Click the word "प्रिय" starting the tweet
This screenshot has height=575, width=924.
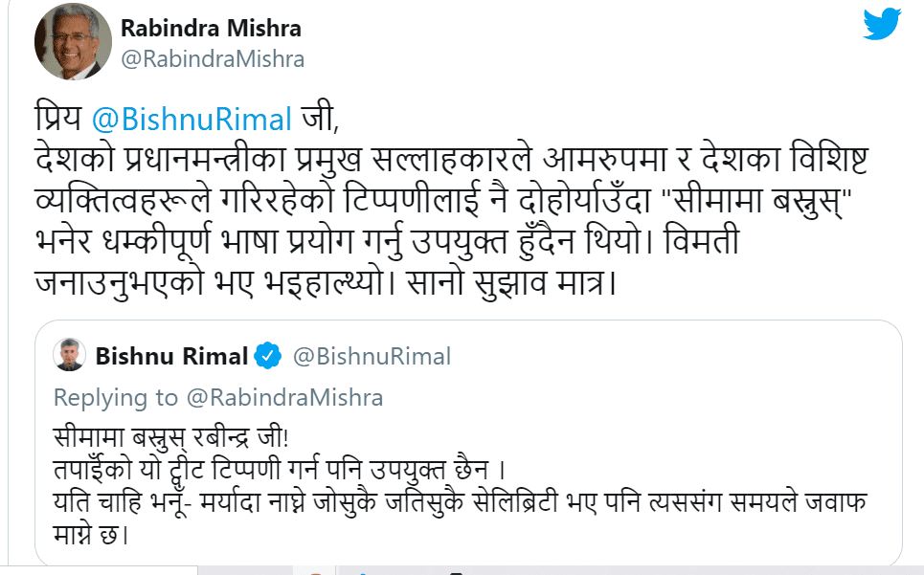tap(56, 121)
